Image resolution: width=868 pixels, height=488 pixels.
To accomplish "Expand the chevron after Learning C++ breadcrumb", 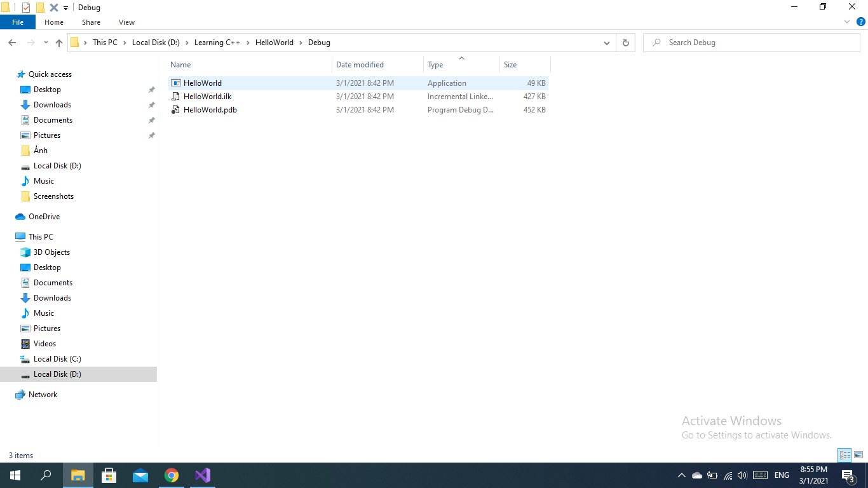I will [248, 43].
